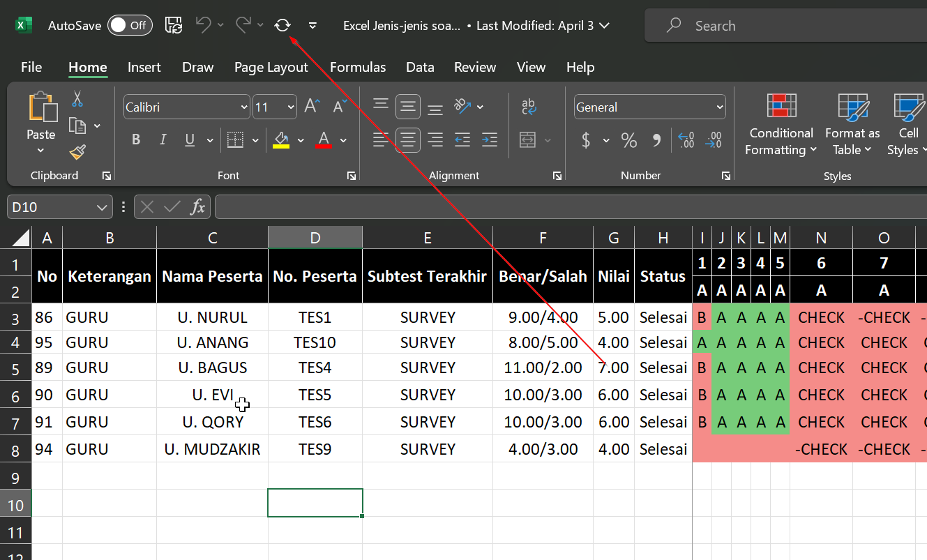The width and height of the screenshot is (927, 560).
Task: Click the Select All corner triangle
Action: coord(21,237)
